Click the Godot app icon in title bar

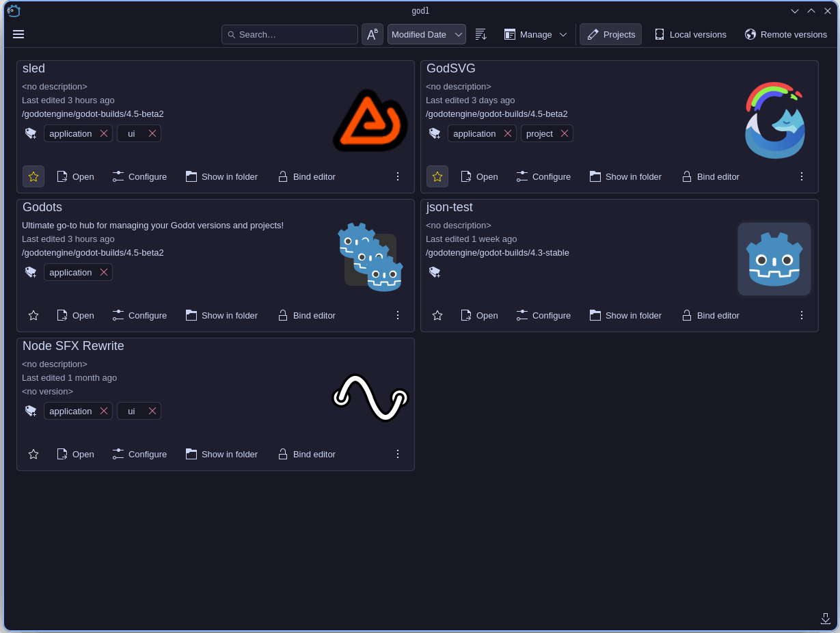click(x=14, y=11)
